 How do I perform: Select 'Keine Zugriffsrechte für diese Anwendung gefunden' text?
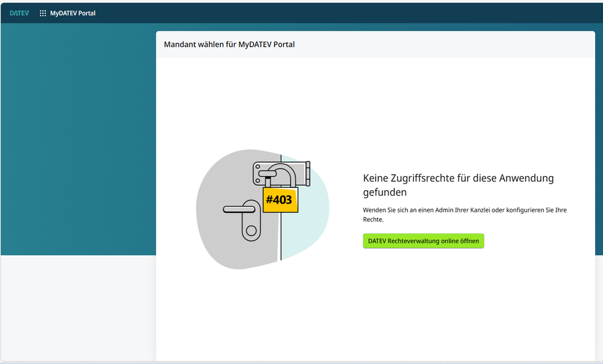tap(458, 185)
